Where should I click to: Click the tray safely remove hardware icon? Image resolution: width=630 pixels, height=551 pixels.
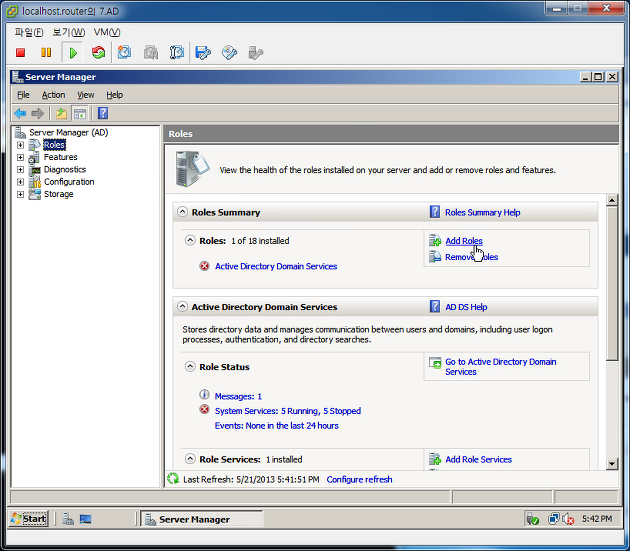[532, 519]
